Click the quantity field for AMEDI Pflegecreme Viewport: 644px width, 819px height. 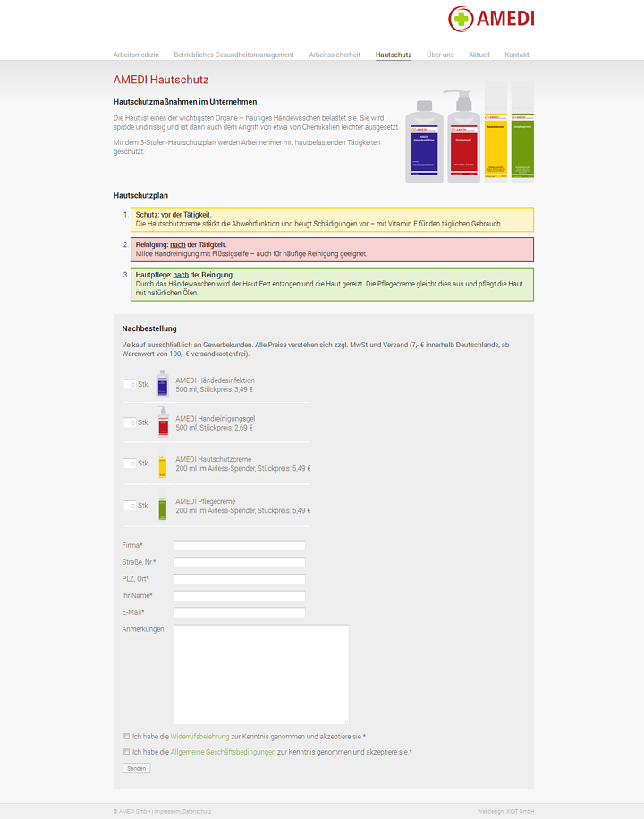pos(130,506)
